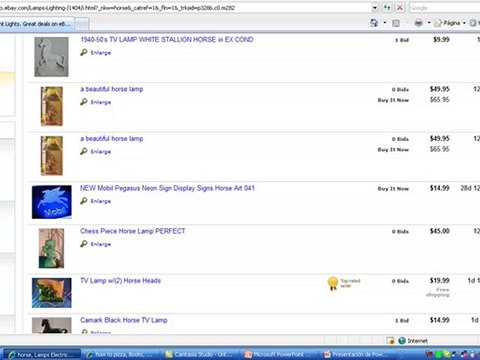Image resolution: width=480 pixels, height=360 pixels.
Task: Click thumbnail of first beautiful horse lamp
Action: point(52,106)
